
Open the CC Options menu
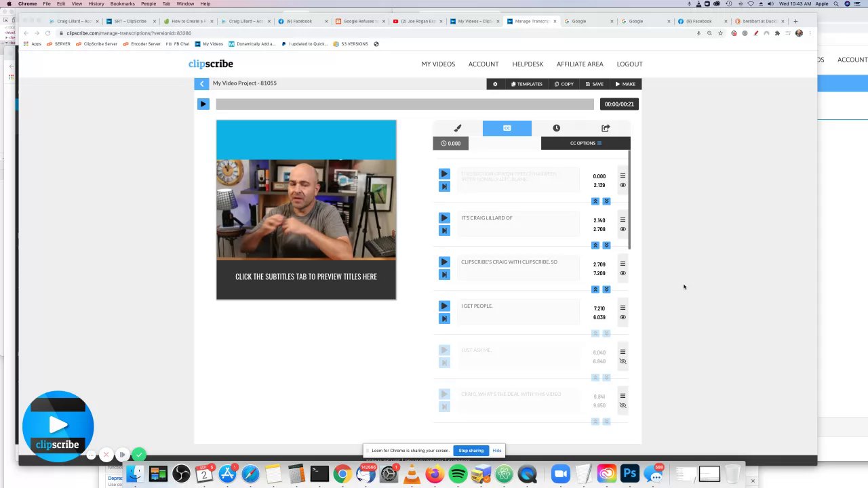[585, 143]
